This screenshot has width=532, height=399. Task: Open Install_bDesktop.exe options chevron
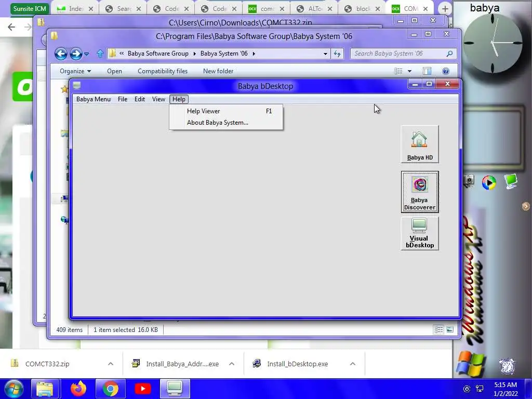[353, 364]
